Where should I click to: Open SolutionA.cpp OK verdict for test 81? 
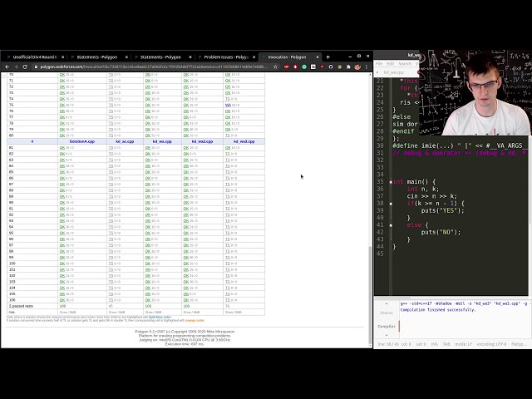pos(62,148)
